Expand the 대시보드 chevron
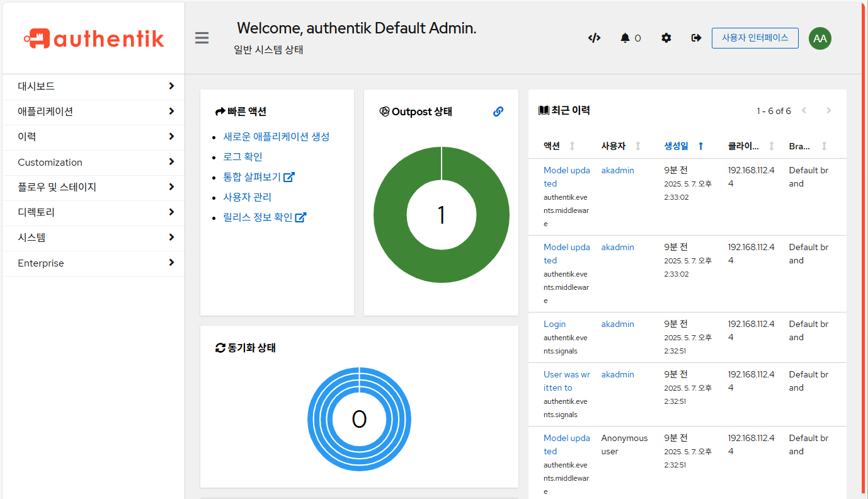 click(171, 86)
